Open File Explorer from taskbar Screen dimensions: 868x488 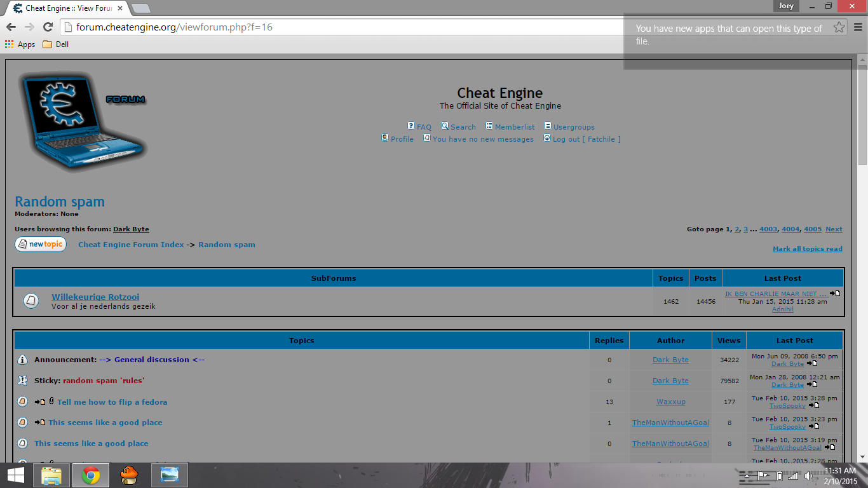click(51, 475)
